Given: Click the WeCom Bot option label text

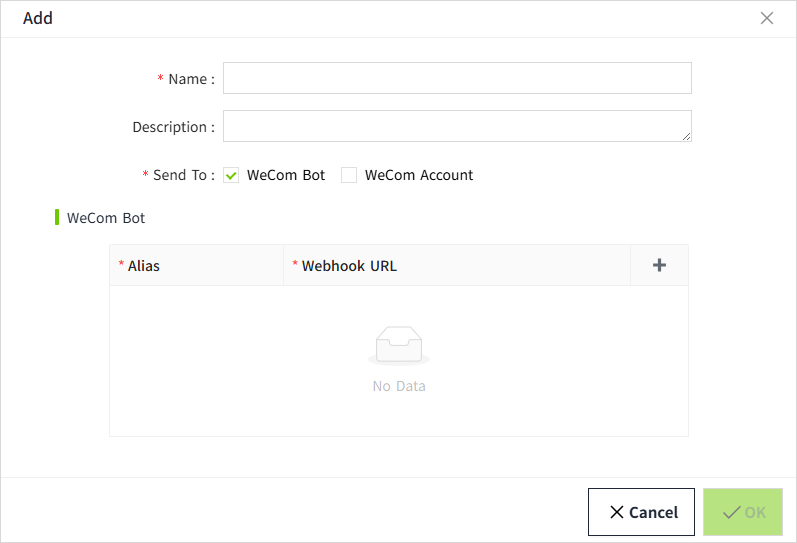Looking at the screenshot, I should tap(286, 175).
